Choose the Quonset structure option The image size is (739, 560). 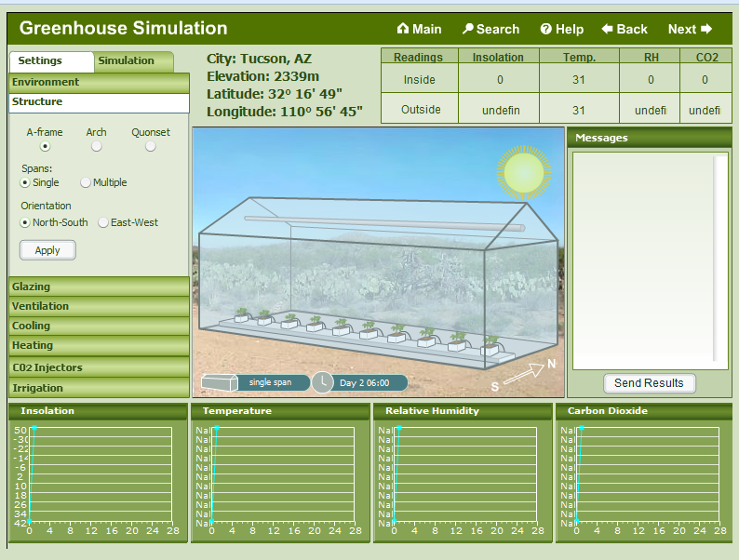pyautogui.click(x=151, y=146)
